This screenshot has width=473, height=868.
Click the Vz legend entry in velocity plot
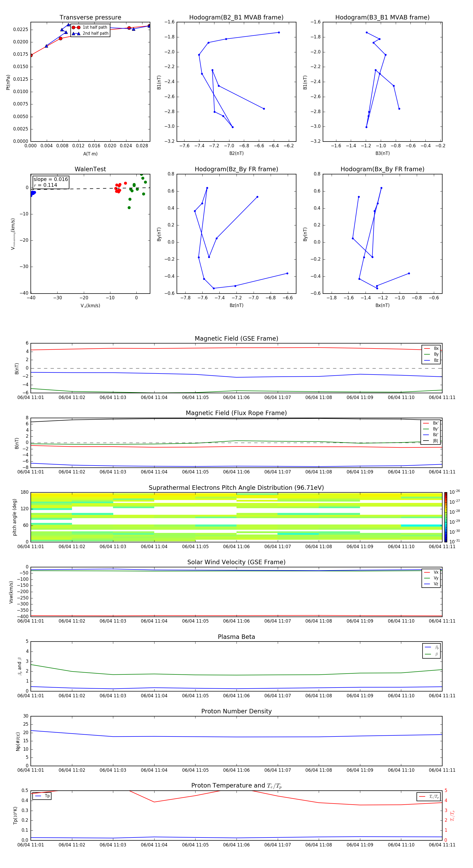coord(431,584)
